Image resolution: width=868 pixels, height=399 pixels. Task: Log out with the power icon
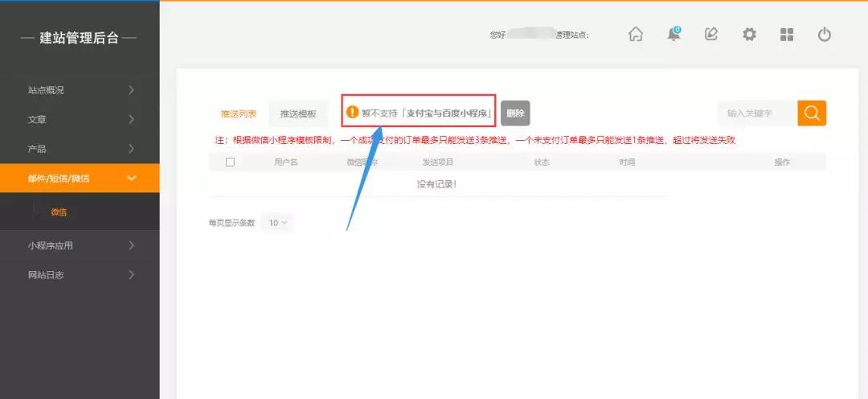[824, 35]
